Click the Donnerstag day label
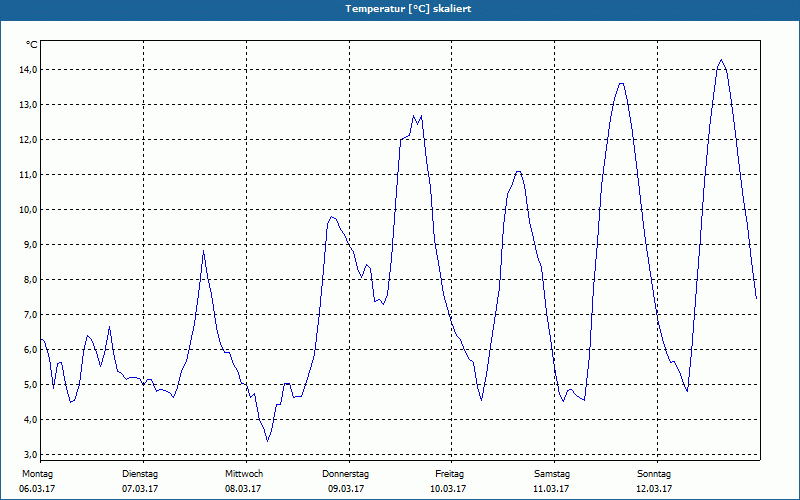Screen dimensions: 800x500 click(345, 474)
